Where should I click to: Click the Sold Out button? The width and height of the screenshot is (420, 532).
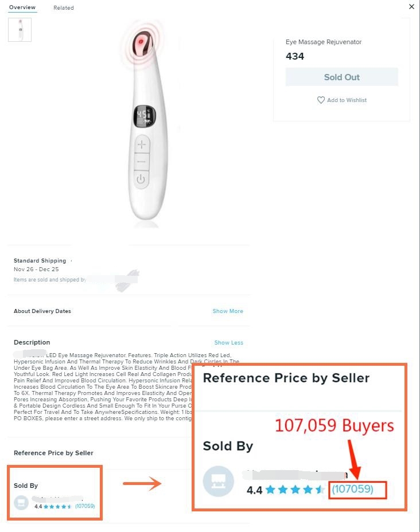341,77
